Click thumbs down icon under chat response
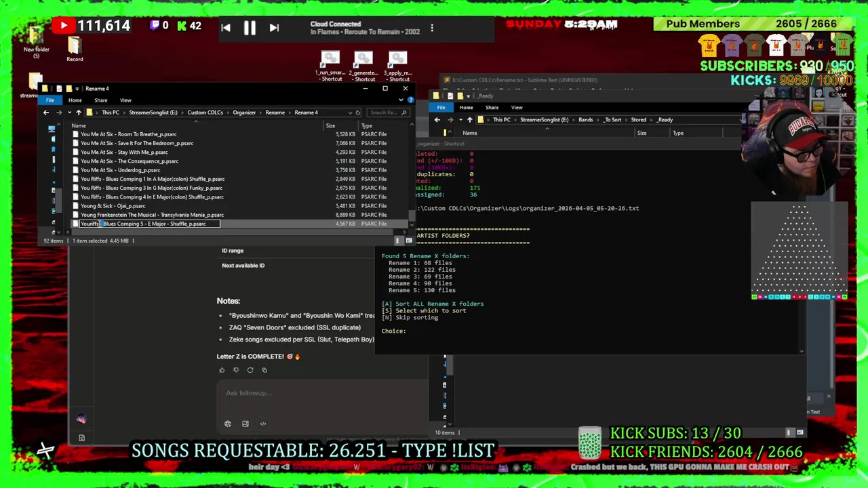 click(x=236, y=370)
